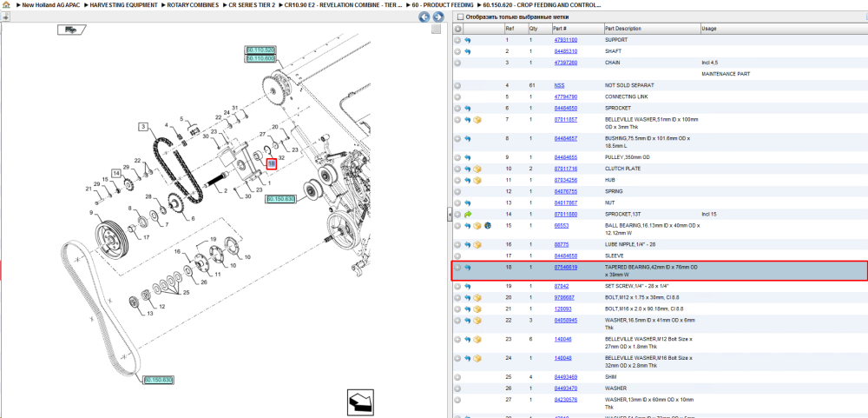868x418 pixels.
Task: Open linked figure 60.110.600 in the diagram
Action: coord(260,57)
